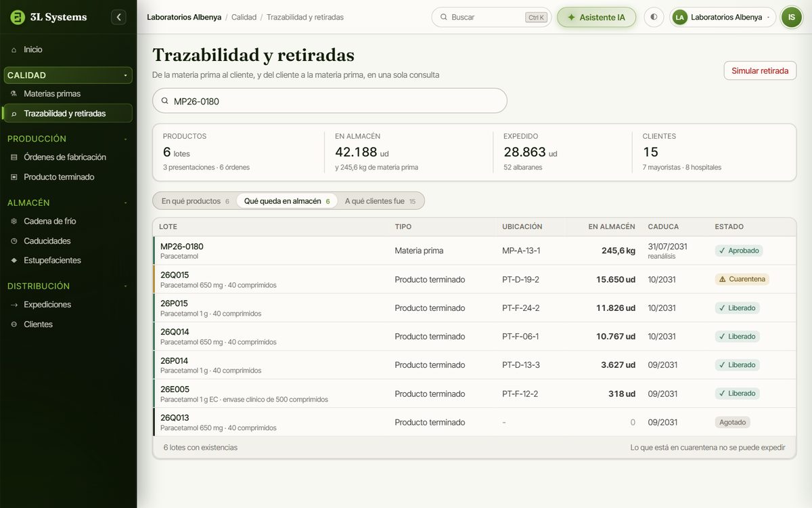Click the UBICACIÓN column header

[x=522, y=227]
